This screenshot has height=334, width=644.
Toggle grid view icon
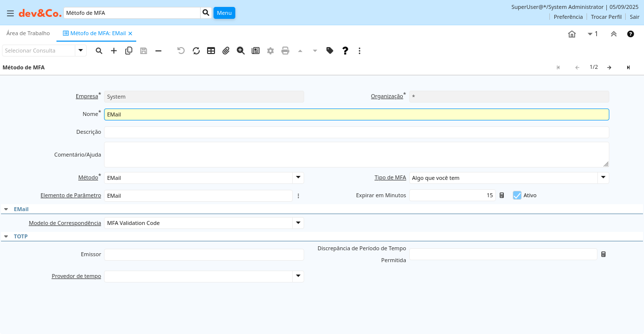pyautogui.click(x=211, y=51)
